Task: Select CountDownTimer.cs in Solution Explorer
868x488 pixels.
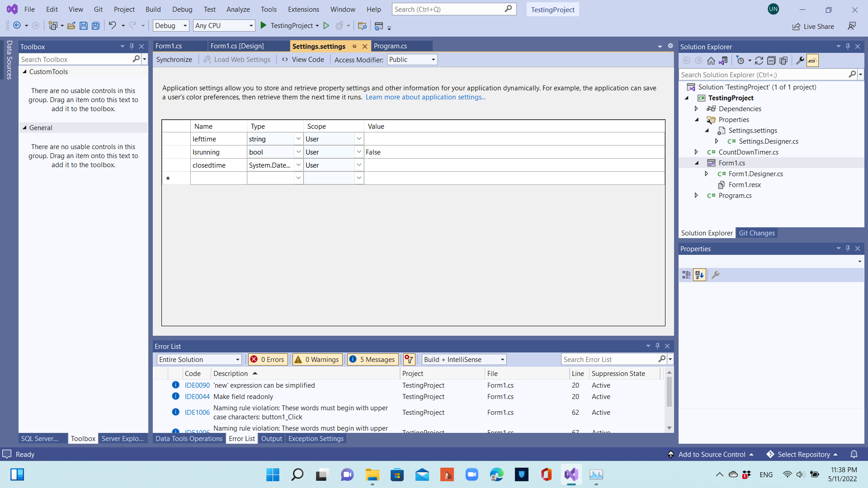Action: click(748, 152)
